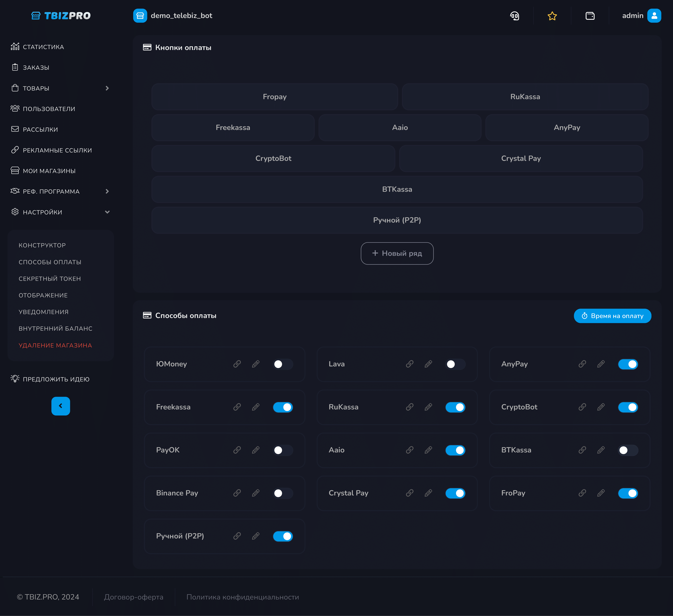This screenshot has width=673, height=616.
Task: Open РЕКЛАМНЫЕ ССЫЛКИ in the sidebar
Action: [51, 150]
